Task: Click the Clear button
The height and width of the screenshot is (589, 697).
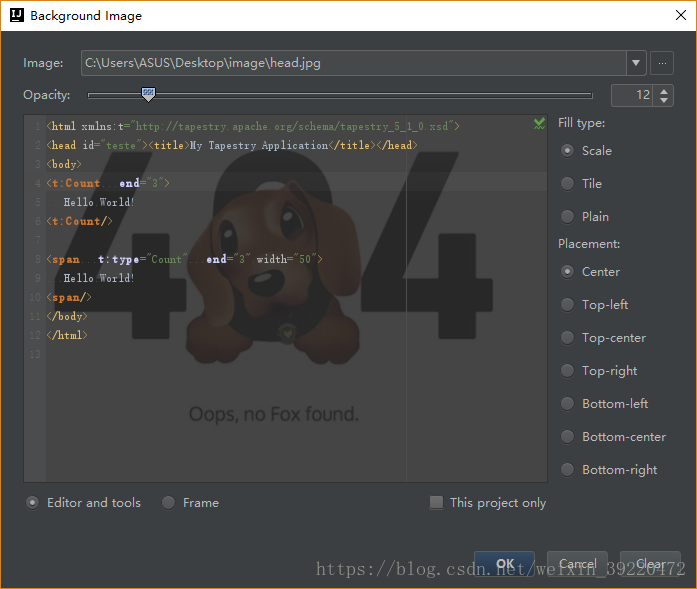Action: point(650,564)
